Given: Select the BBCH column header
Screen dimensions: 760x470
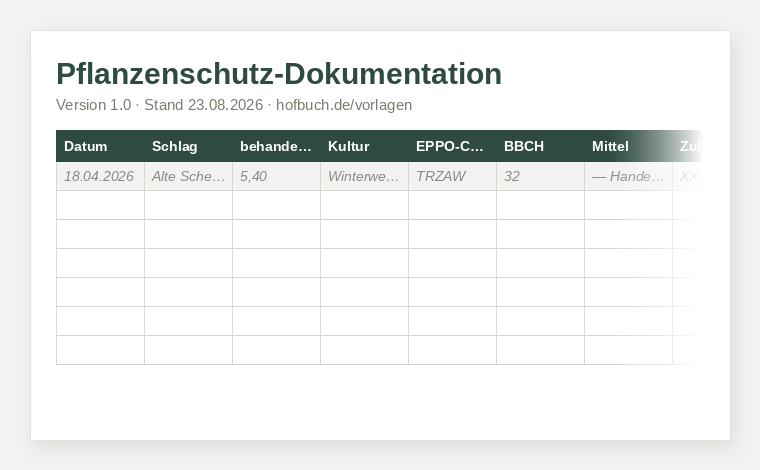Looking at the screenshot, I should [x=540, y=146].
